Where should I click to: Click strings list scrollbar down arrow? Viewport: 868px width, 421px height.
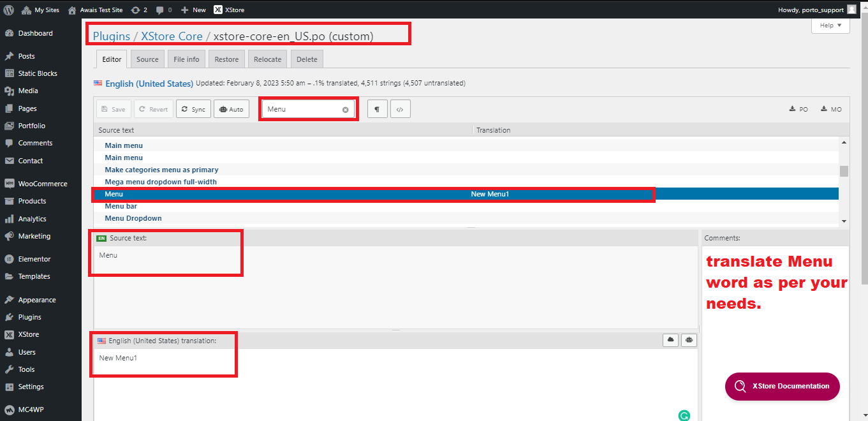(844, 221)
